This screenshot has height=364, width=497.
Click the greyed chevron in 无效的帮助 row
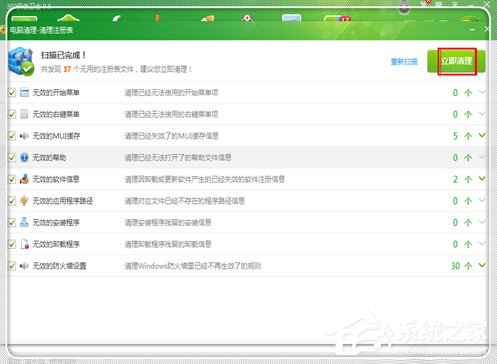click(x=482, y=157)
